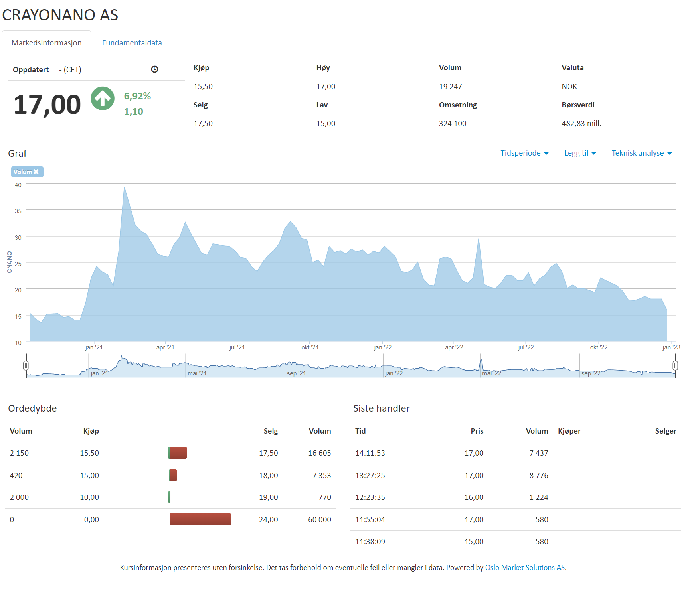Click the sell volume 7 353
This screenshot has height=592, width=700.
click(322, 476)
